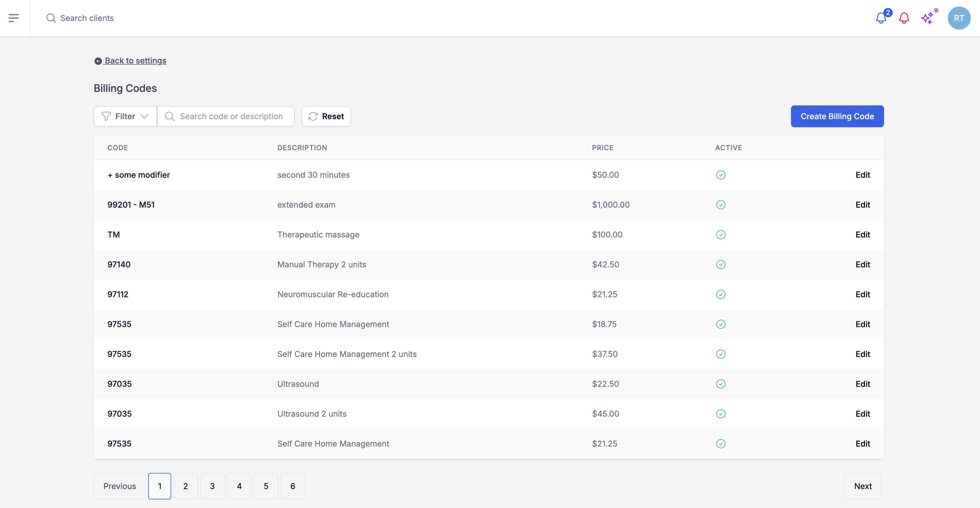The width and height of the screenshot is (980, 508).
Task: Open the purple sparkles AI assistant
Action: coord(927,18)
